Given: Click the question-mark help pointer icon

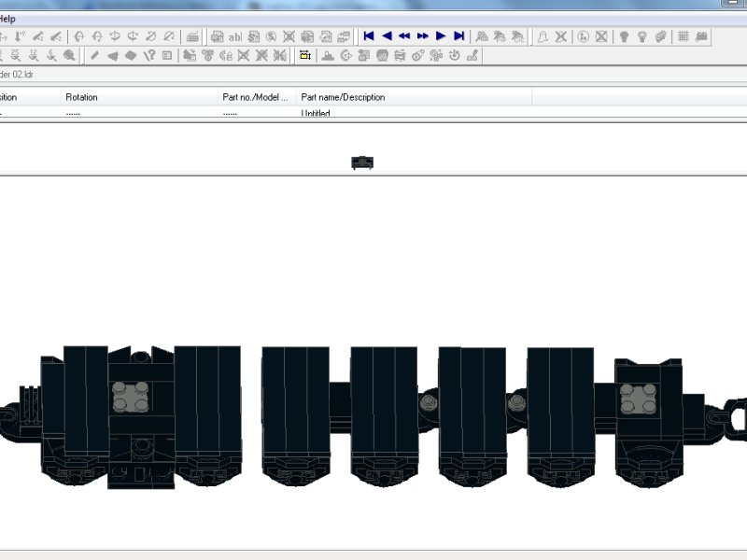Looking at the screenshot, I should (149, 55).
